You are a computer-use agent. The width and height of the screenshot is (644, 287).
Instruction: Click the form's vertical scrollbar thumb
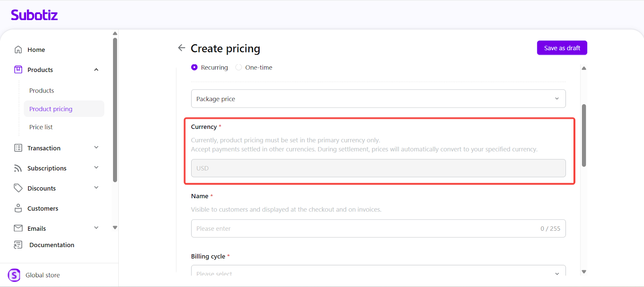(584, 135)
